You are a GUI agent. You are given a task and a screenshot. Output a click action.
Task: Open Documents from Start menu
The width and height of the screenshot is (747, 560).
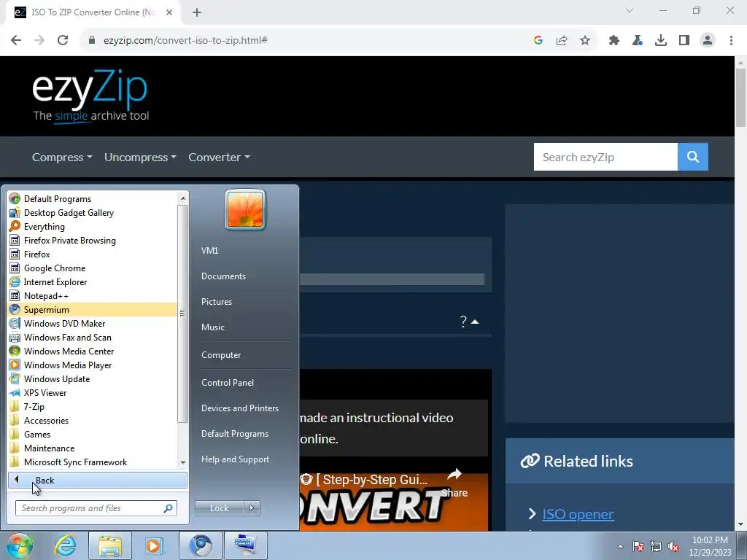pyautogui.click(x=223, y=276)
